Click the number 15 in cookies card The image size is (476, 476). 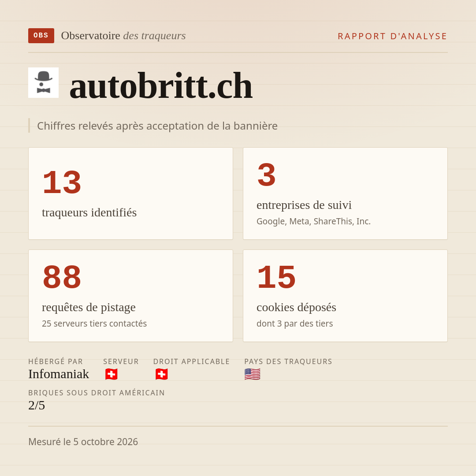pos(276,277)
